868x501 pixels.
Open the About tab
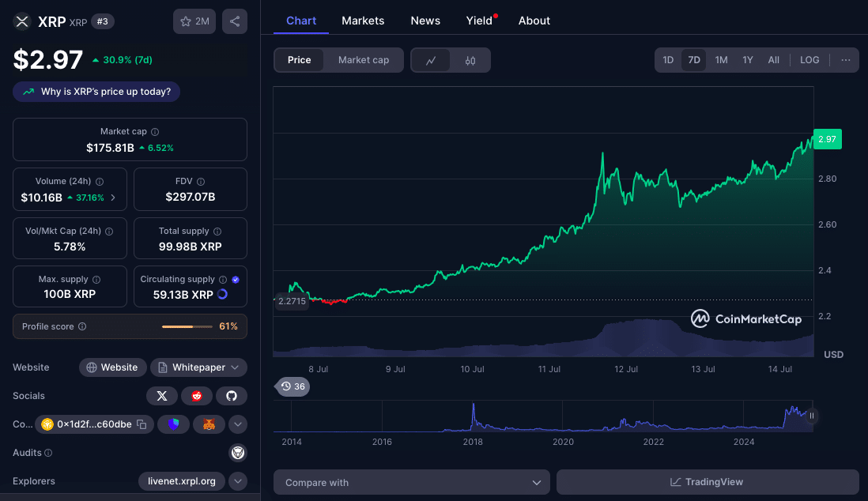(x=534, y=21)
